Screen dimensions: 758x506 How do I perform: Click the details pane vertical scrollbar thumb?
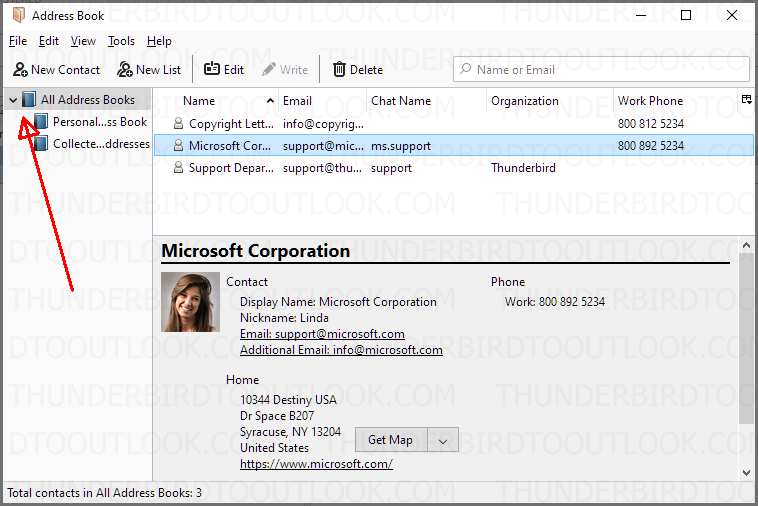click(746, 338)
